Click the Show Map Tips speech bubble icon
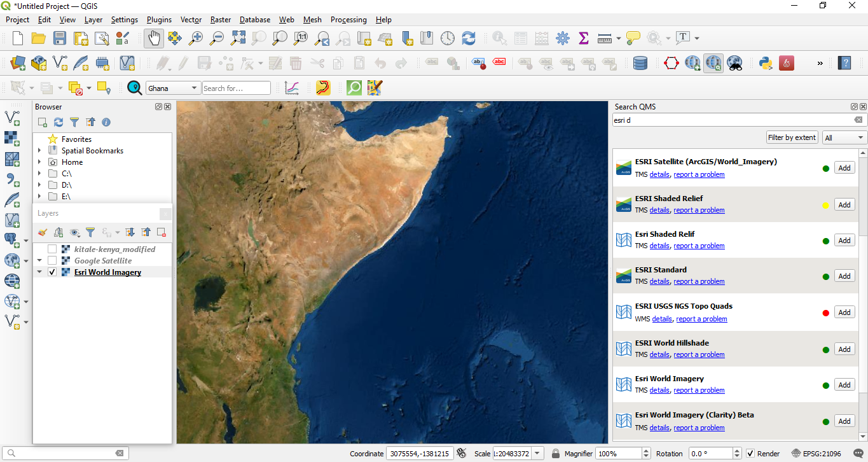 [633, 38]
